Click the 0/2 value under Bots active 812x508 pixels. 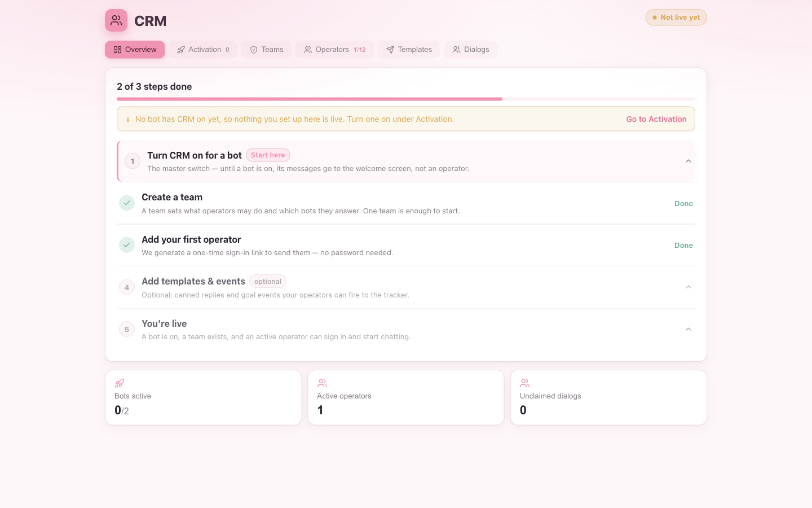click(122, 410)
